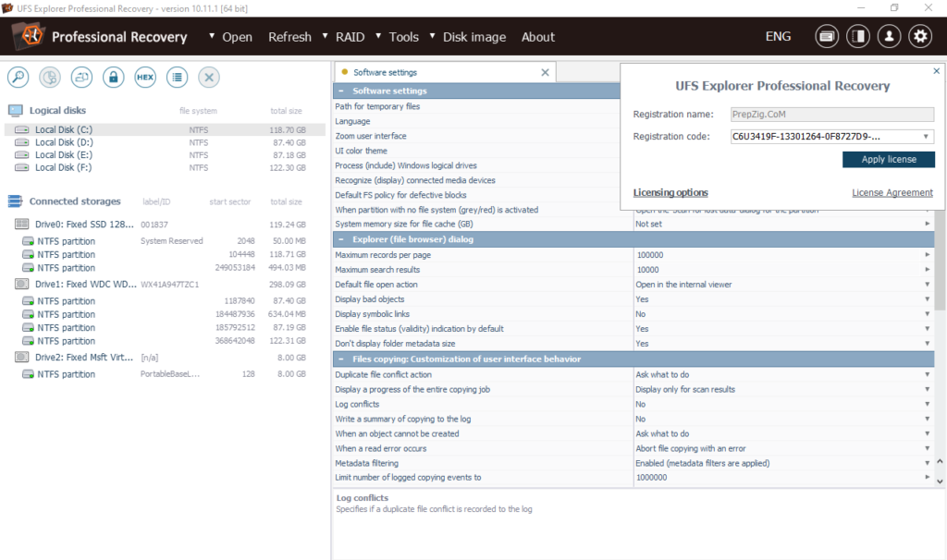The width and height of the screenshot is (947, 560).
Task: Click the Logical disks monitor icon
Action: [16, 111]
